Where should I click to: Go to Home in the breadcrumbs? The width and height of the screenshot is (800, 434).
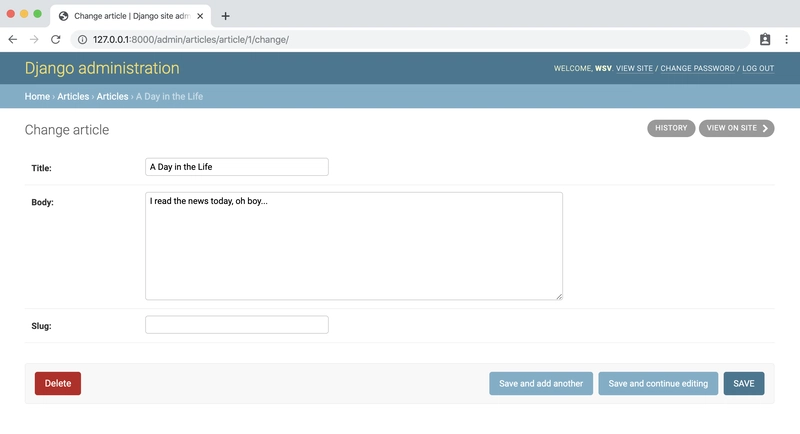pos(37,96)
